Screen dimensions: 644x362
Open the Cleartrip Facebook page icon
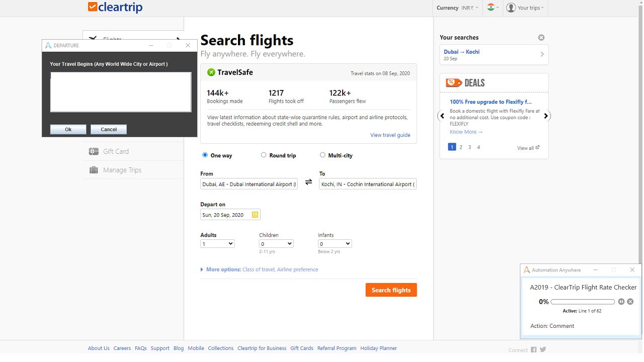click(x=534, y=349)
